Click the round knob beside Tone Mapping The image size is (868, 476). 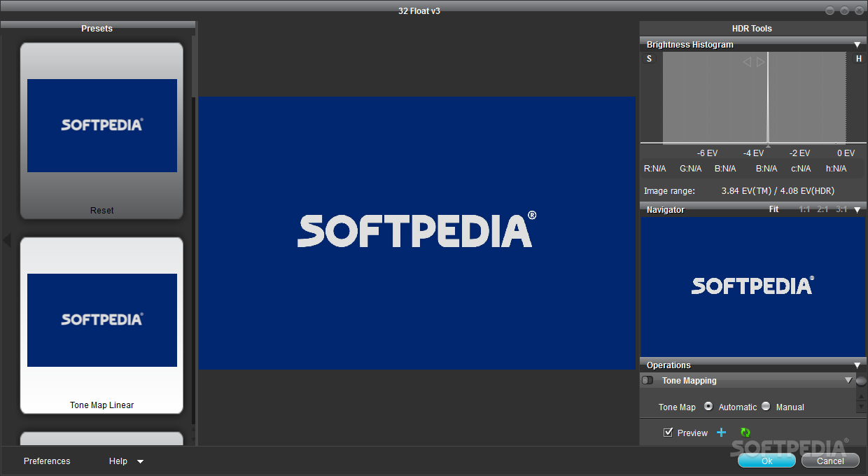click(x=861, y=381)
